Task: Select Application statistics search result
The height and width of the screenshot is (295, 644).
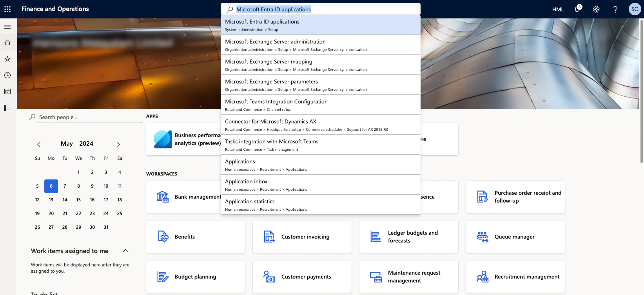Action: point(321,205)
